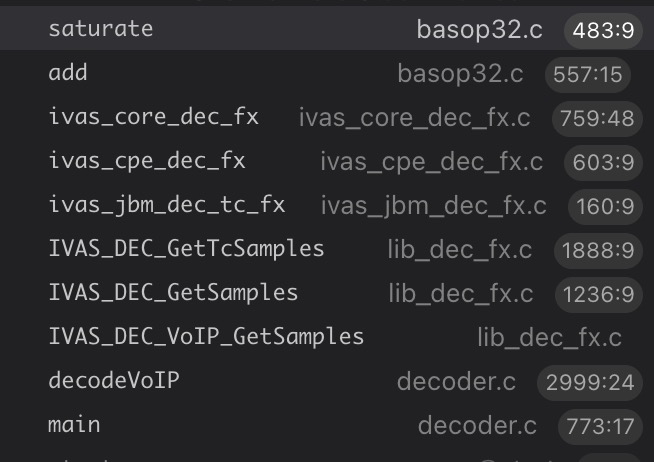Select the saturate stack frame
This screenshot has width=654, height=462.
(101, 28)
